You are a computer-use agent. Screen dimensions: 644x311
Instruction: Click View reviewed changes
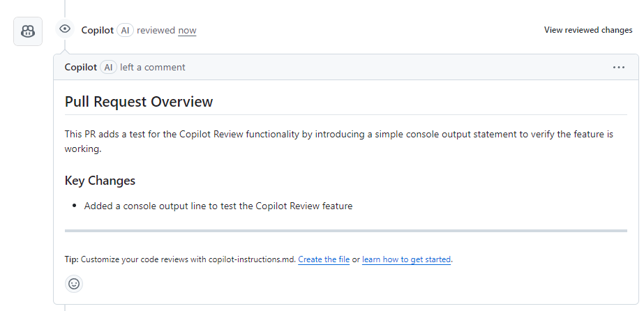[588, 30]
